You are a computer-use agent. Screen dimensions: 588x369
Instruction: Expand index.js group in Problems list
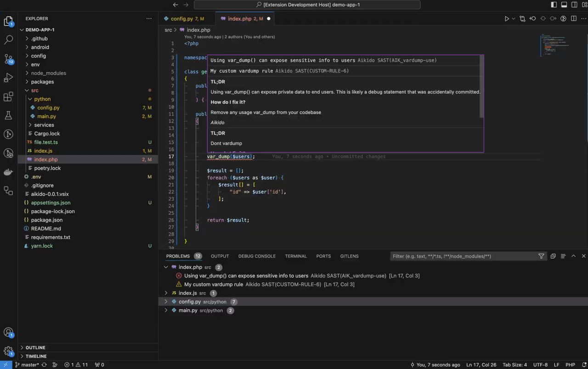(166, 293)
